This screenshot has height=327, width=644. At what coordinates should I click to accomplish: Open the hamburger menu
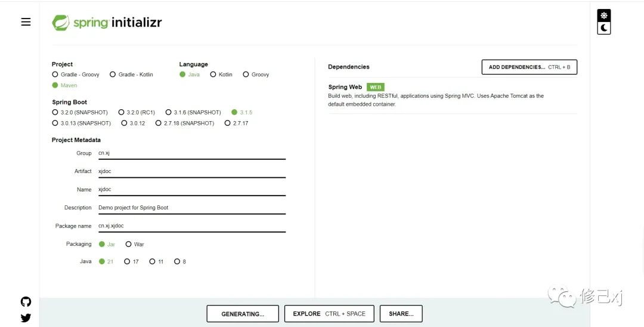click(26, 21)
